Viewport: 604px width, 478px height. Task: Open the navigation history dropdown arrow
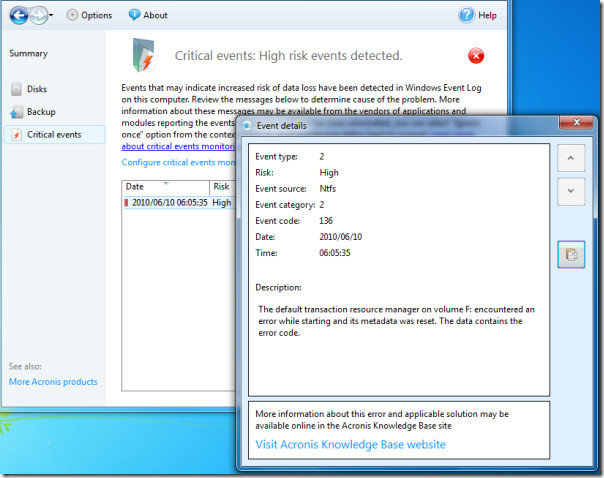[51, 16]
